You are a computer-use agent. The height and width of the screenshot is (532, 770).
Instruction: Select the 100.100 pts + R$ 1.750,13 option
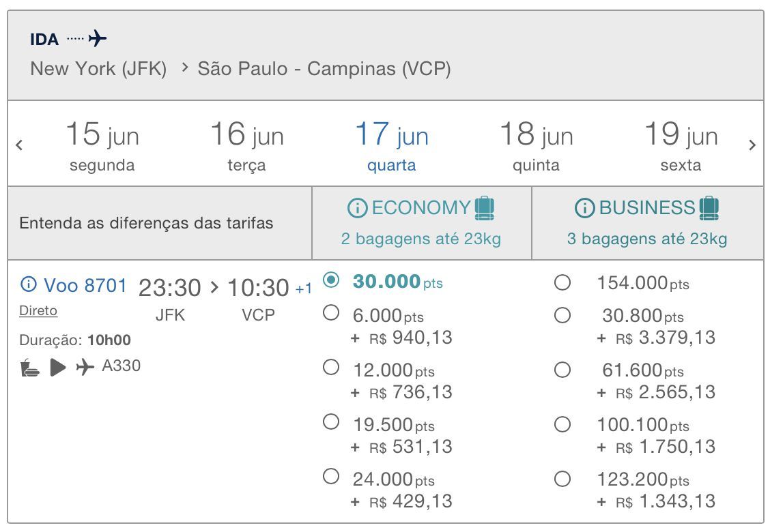(562, 424)
